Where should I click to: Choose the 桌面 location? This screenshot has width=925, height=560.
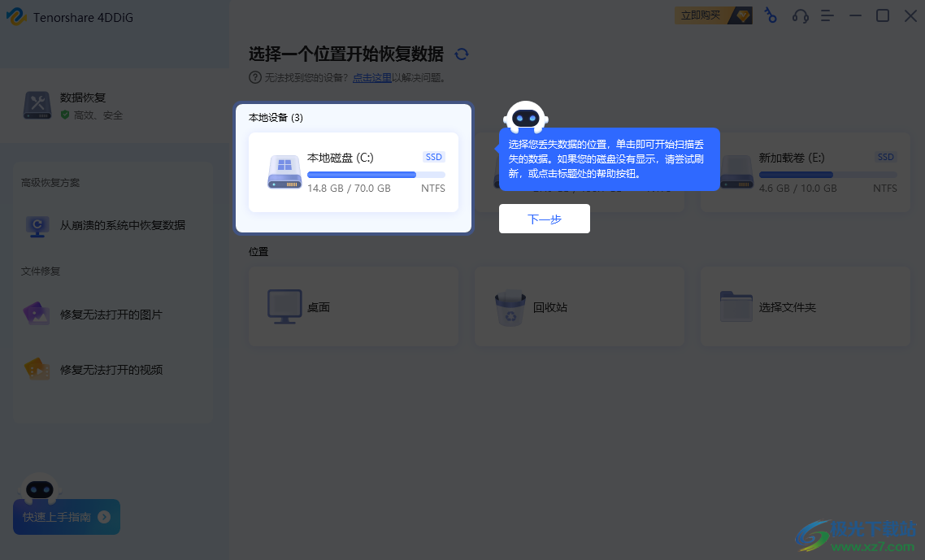tap(354, 307)
